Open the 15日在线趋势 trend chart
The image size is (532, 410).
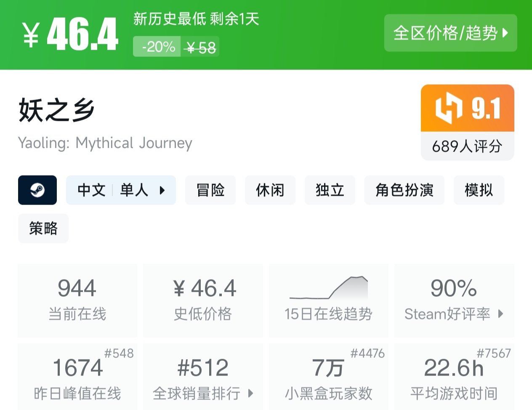pos(328,301)
